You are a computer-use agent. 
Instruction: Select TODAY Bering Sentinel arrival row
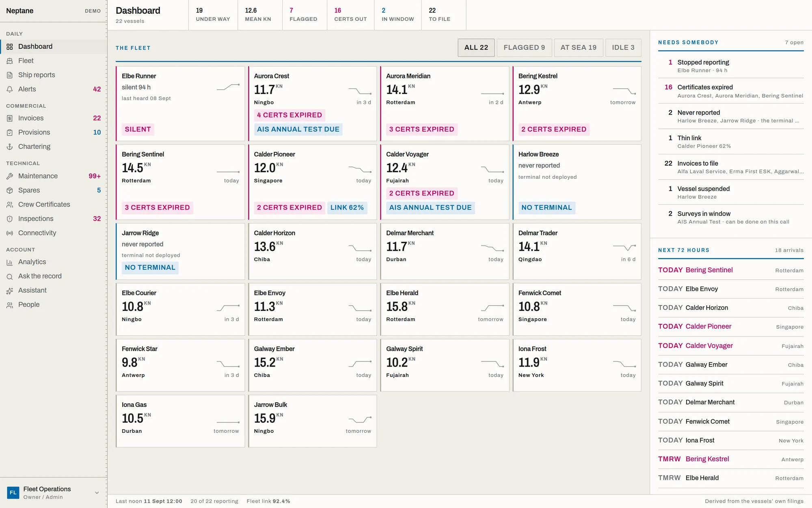[731, 270]
